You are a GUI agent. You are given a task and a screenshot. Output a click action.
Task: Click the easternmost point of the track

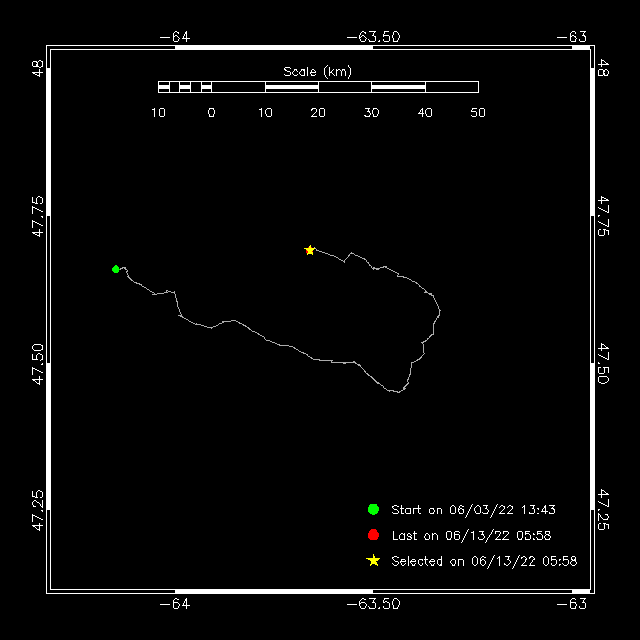click(x=439, y=311)
